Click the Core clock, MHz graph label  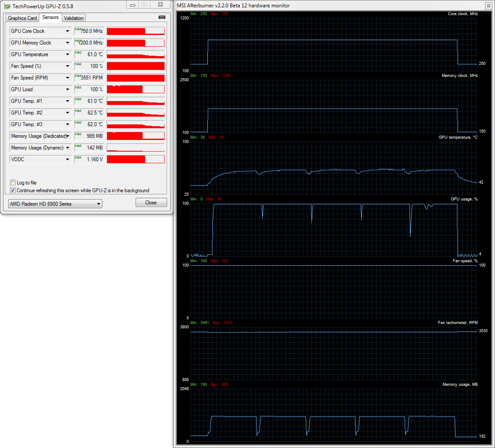click(463, 14)
